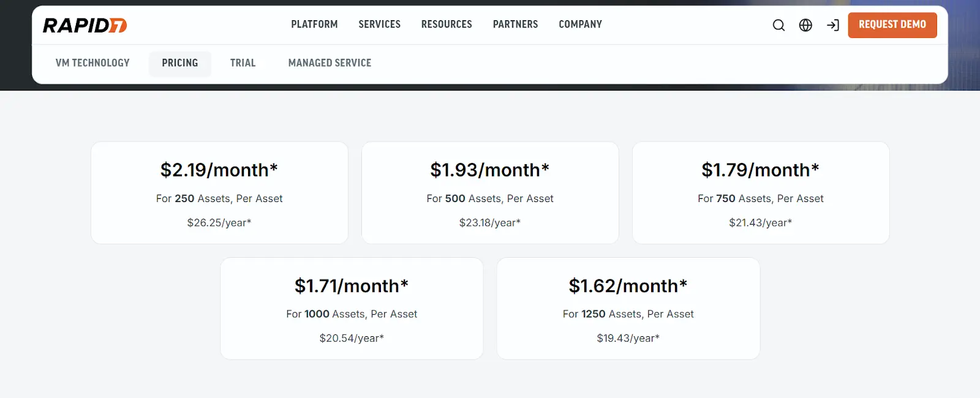Image resolution: width=980 pixels, height=398 pixels.
Task: Click 'For 500 Assets, Per Asset' text
Action: 490,198
